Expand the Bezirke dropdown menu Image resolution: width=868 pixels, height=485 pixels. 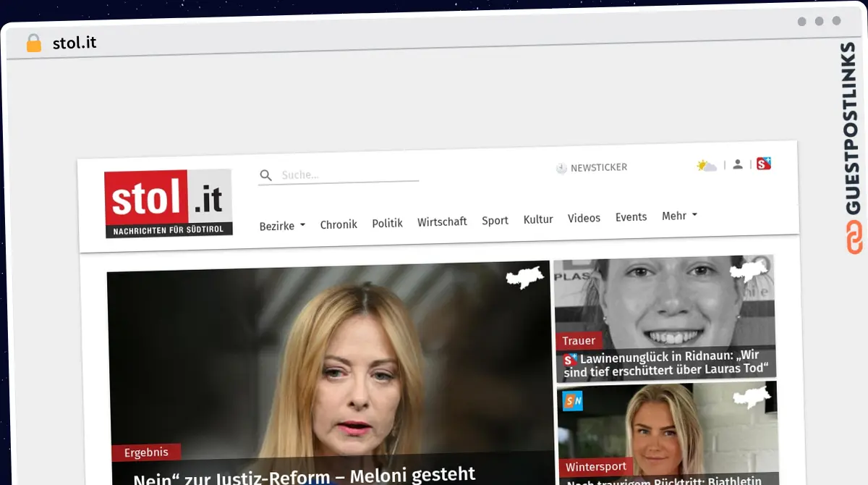click(x=282, y=226)
